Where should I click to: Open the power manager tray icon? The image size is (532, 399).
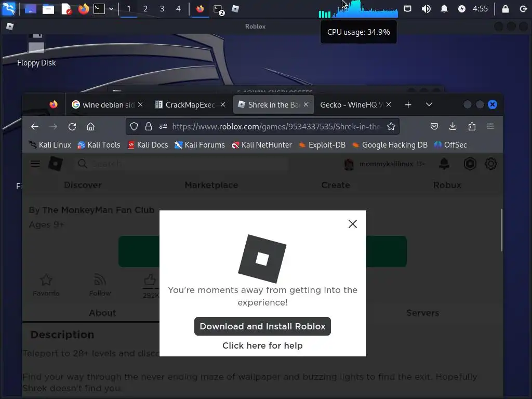click(461, 9)
